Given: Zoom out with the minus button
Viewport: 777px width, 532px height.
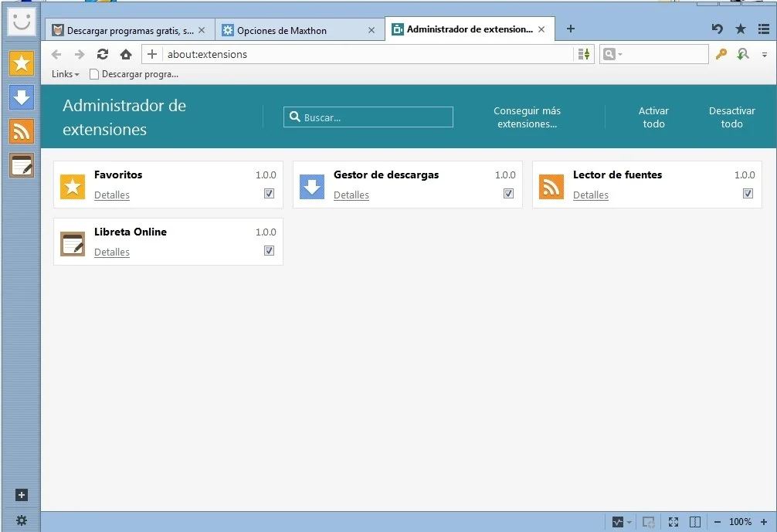Looking at the screenshot, I should click(717, 522).
